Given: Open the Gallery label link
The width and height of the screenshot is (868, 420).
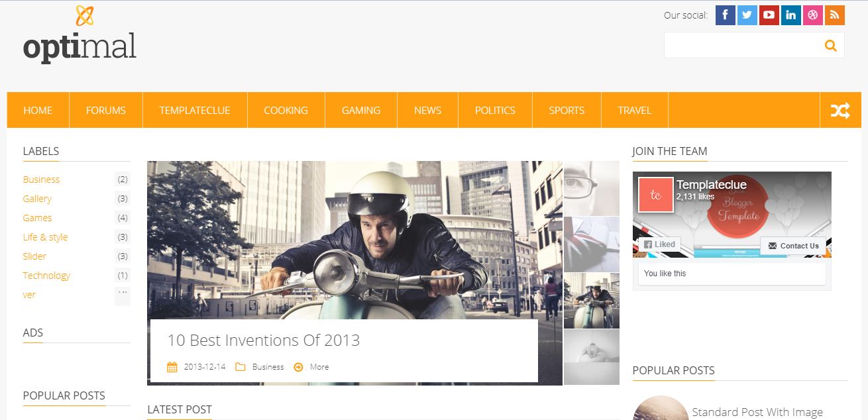Looking at the screenshot, I should [x=37, y=199].
